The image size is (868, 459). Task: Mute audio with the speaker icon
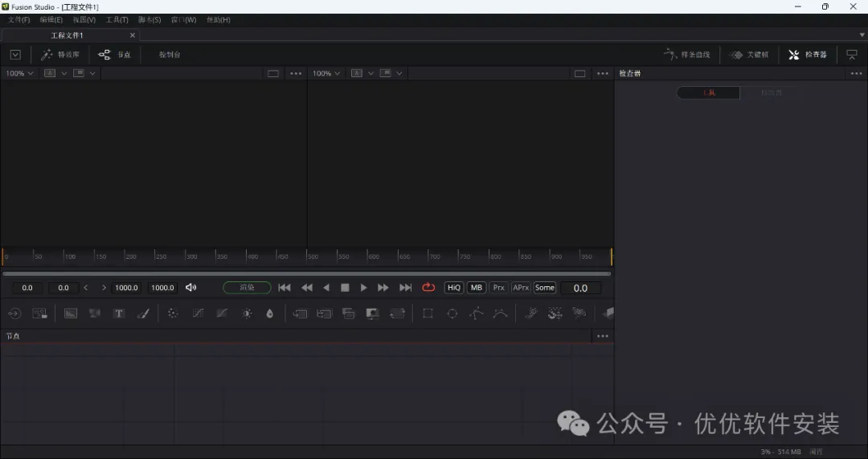click(x=191, y=287)
